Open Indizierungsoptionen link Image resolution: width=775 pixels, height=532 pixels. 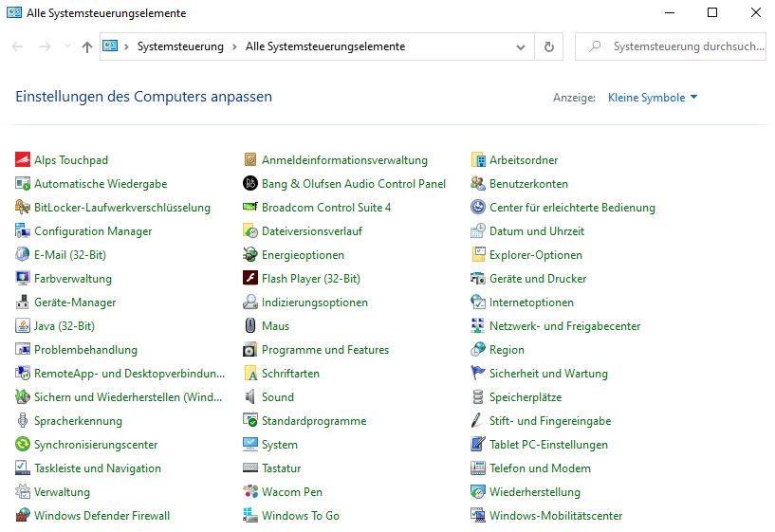click(x=315, y=303)
